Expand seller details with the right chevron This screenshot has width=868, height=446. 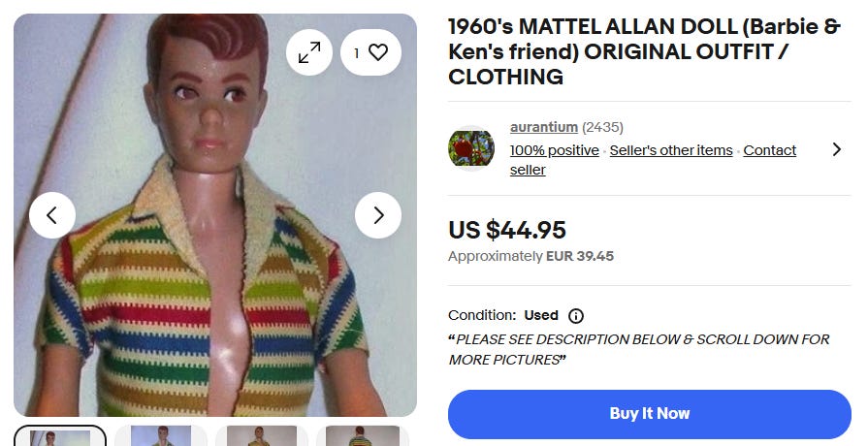coord(837,149)
